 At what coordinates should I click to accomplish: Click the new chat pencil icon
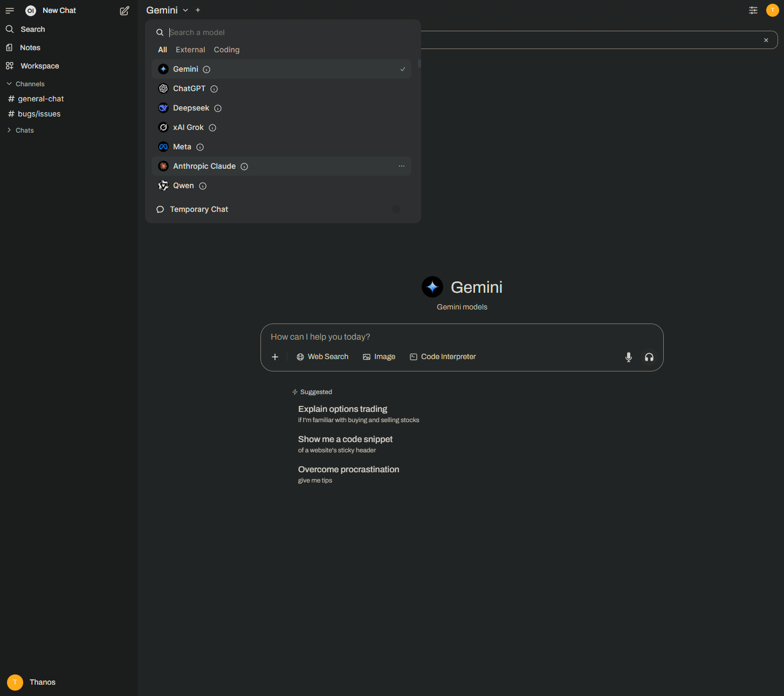pyautogui.click(x=125, y=11)
